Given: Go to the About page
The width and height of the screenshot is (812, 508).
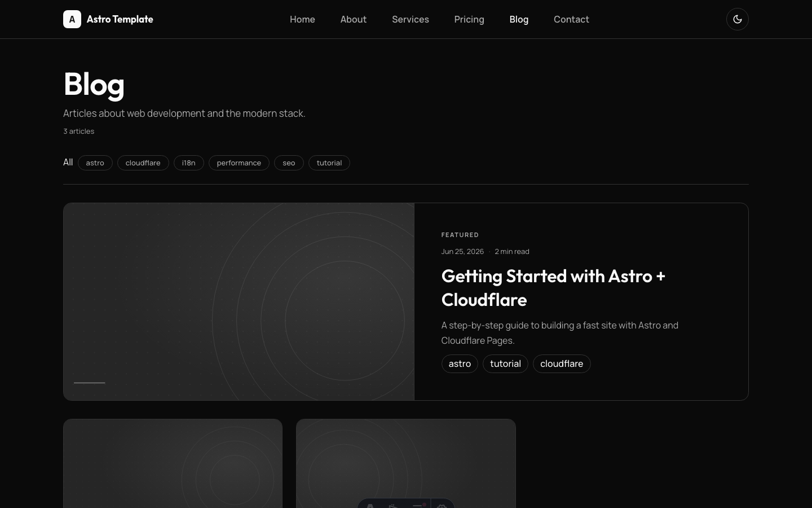Looking at the screenshot, I should (354, 19).
